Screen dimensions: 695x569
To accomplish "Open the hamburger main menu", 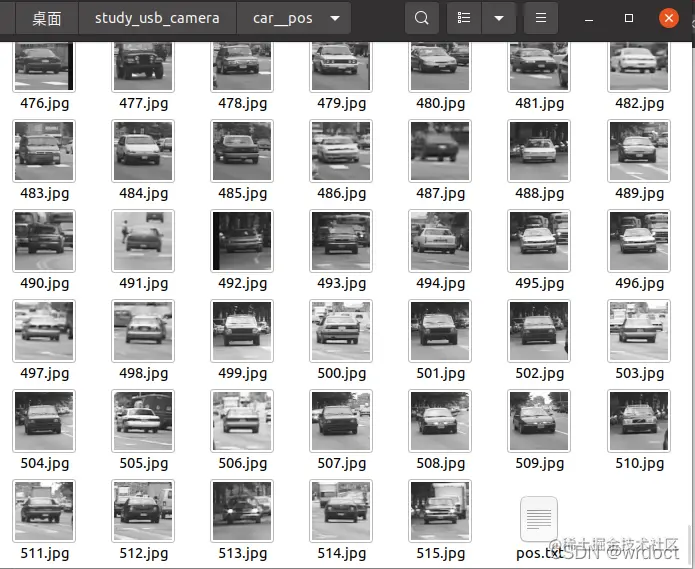I will coord(541,18).
